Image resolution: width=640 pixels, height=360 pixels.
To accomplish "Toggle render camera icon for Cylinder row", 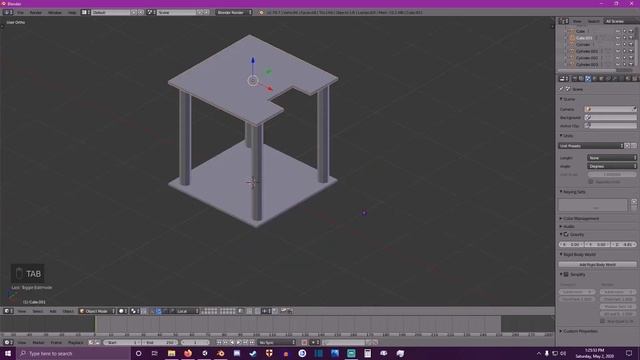I will point(631,44).
